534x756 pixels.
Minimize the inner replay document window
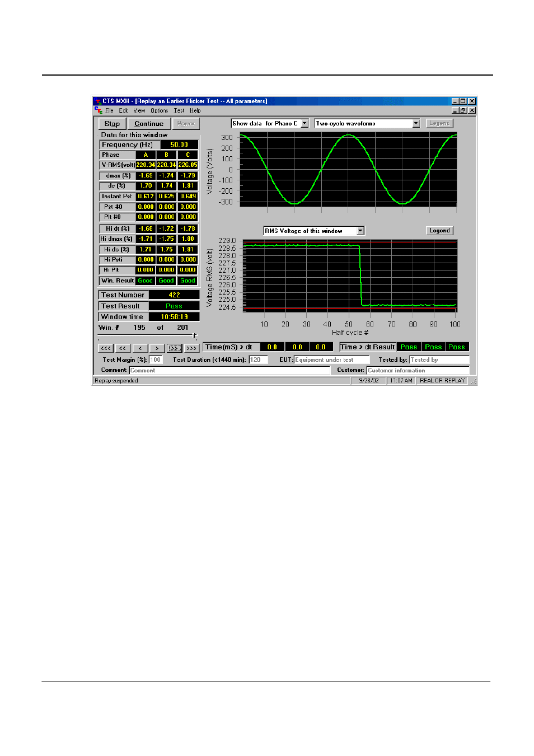tap(455, 110)
